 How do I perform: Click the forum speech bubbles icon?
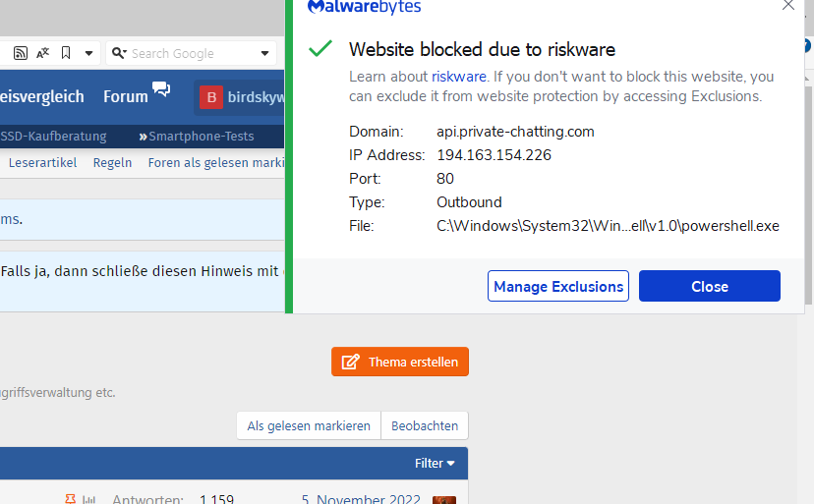(161, 88)
